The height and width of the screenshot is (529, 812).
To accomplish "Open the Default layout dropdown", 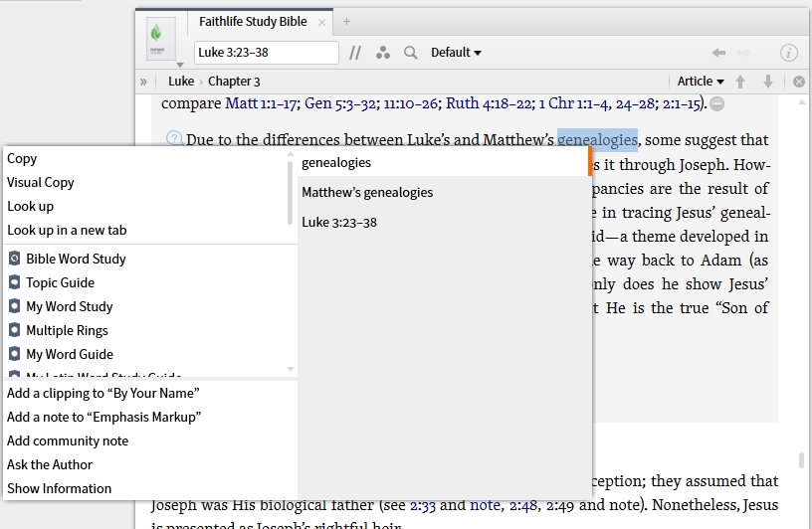I will pos(456,53).
